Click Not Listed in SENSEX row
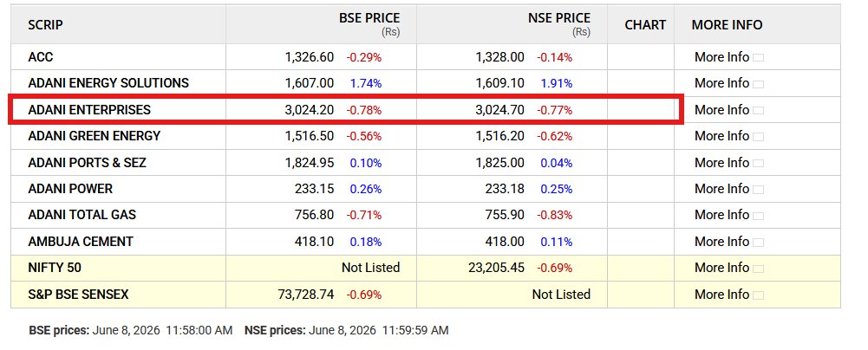 pyautogui.click(x=561, y=295)
